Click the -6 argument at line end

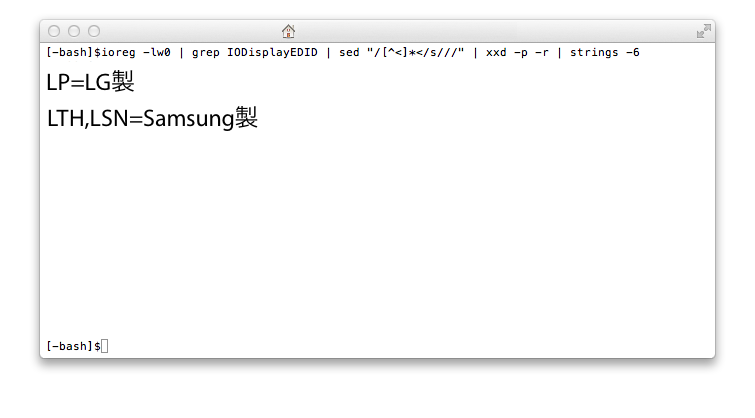coord(633,52)
